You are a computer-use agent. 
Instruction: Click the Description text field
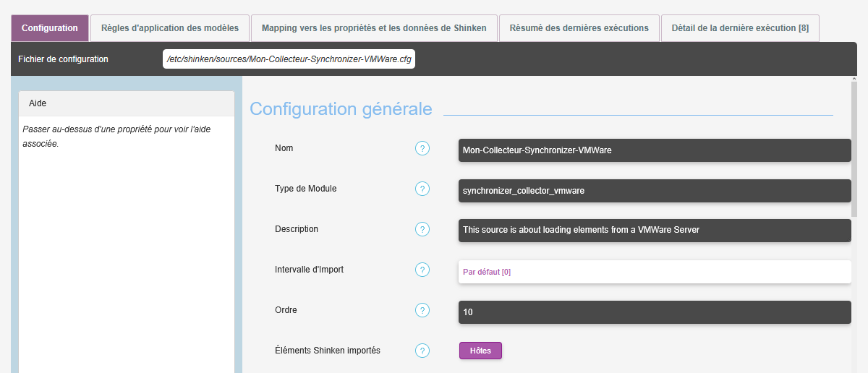[654, 231]
